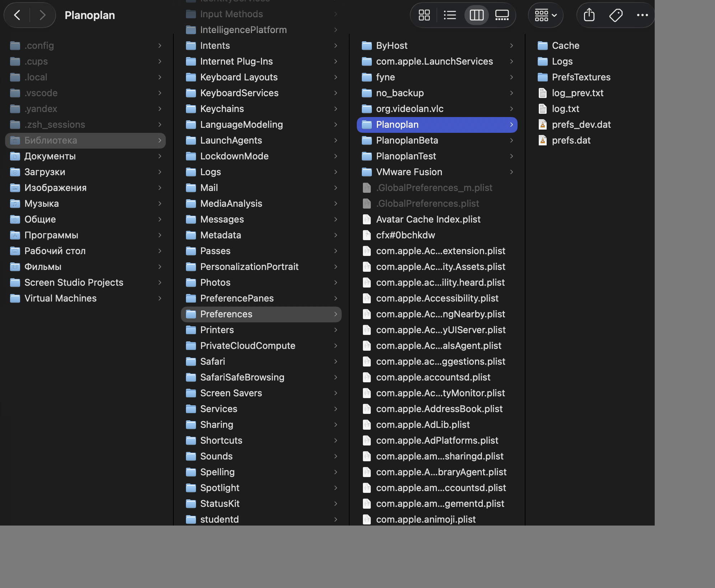Switch to gallery view in the toolbar
The width and height of the screenshot is (715, 588).
tap(502, 15)
